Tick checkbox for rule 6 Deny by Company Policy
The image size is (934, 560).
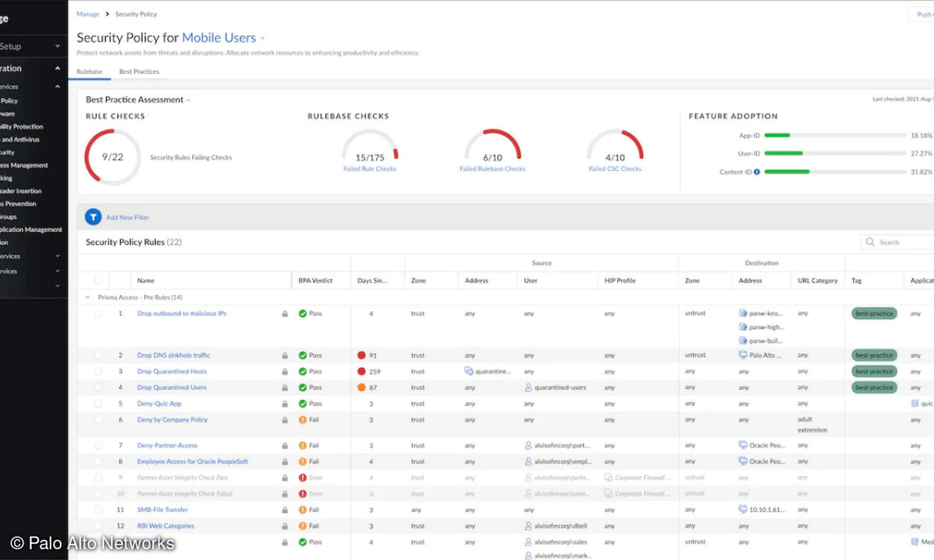[98, 419]
